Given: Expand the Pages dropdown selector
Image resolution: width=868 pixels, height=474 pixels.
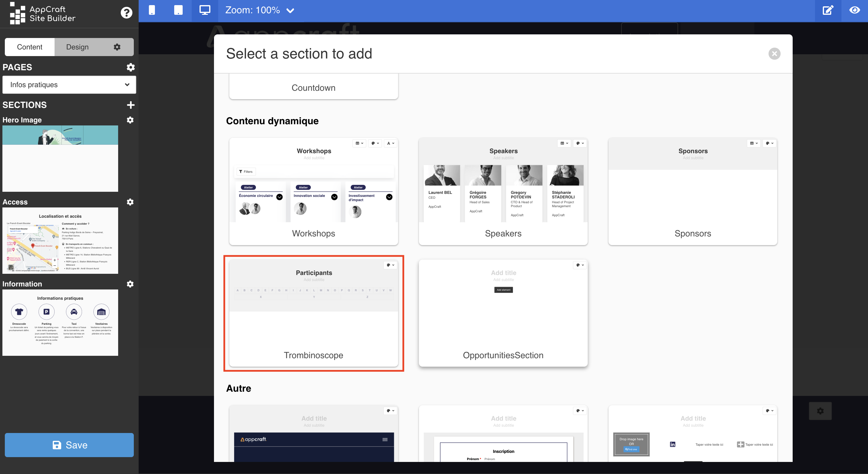Looking at the screenshot, I should tap(69, 84).
